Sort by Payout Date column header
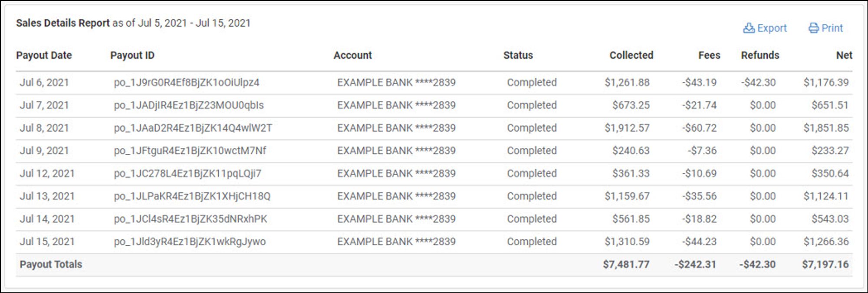 pyautogui.click(x=44, y=55)
